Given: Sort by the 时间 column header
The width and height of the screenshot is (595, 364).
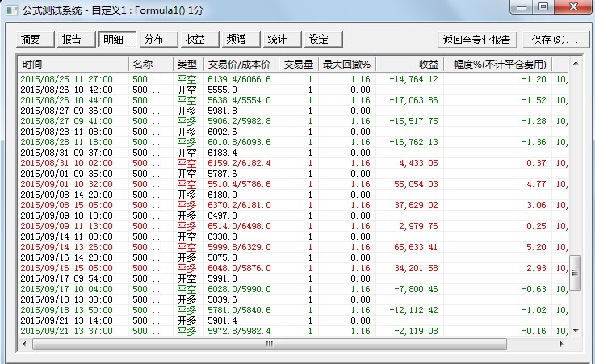Looking at the screenshot, I should coord(73,65).
